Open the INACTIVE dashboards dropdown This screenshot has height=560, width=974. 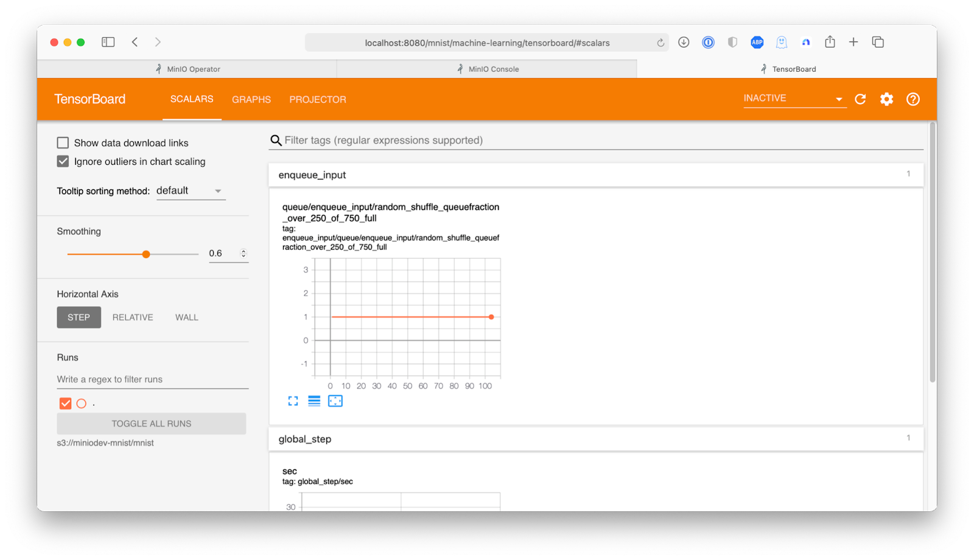(794, 99)
